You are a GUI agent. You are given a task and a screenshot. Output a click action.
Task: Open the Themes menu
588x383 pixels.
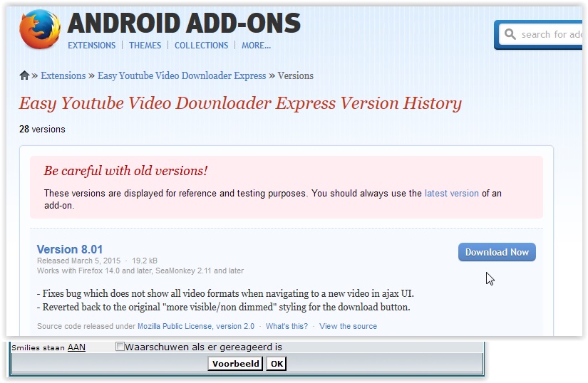tap(145, 46)
